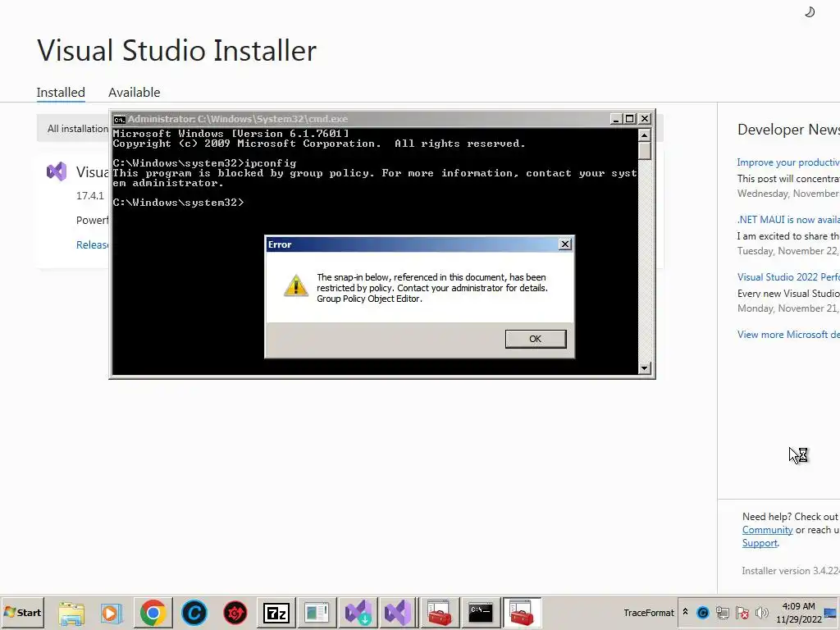Screen dimensions: 840x630
Task: Open Visual Studio from the taskbar
Action: pos(398,612)
